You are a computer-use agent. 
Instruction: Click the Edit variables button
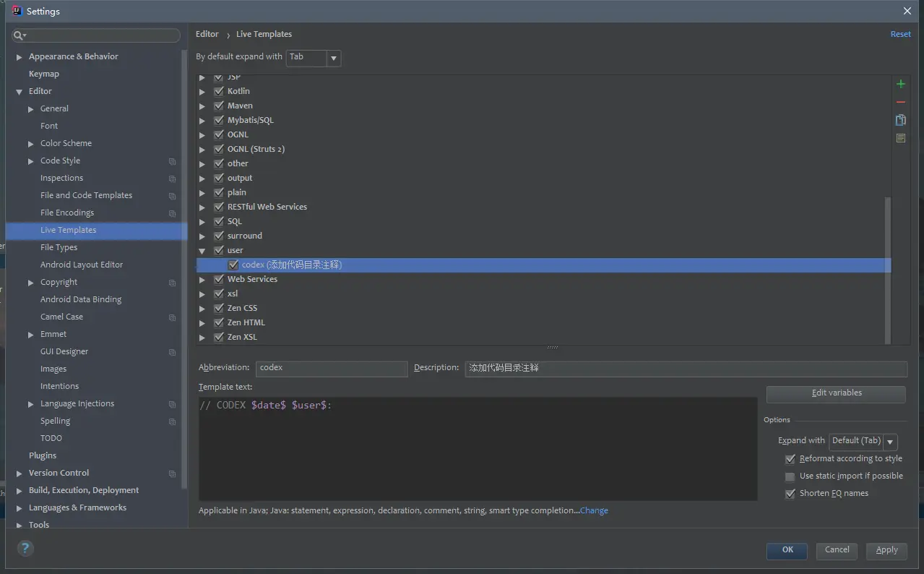pos(835,394)
